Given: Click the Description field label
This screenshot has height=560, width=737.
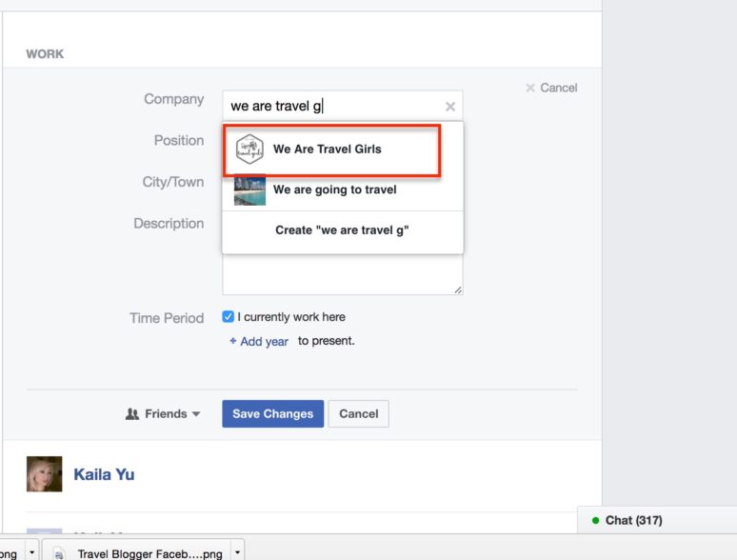Looking at the screenshot, I should pyautogui.click(x=169, y=224).
